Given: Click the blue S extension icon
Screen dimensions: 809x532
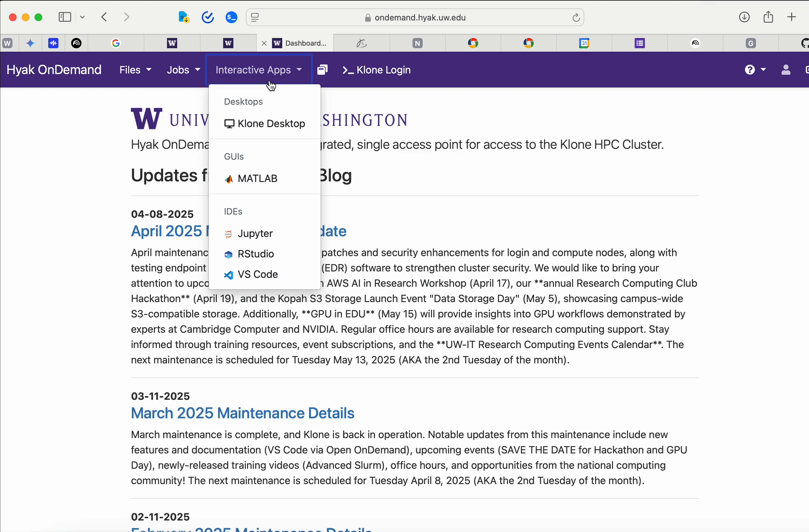Looking at the screenshot, I should point(231,17).
